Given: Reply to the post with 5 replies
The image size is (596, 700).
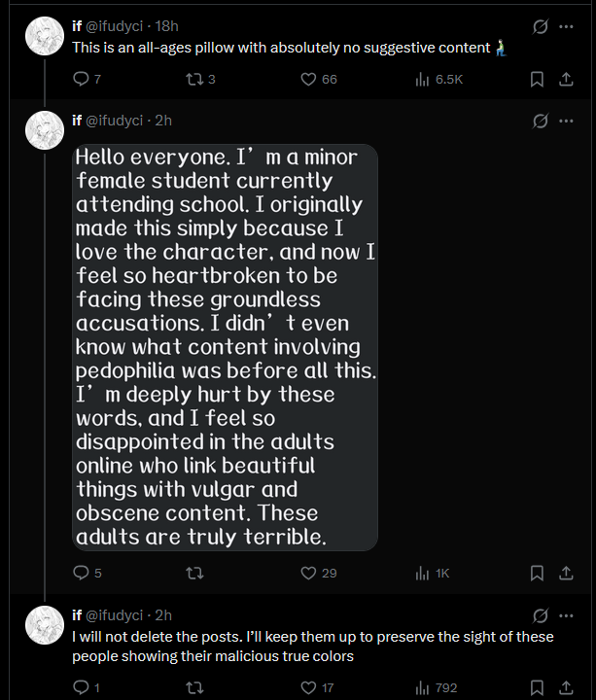Looking at the screenshot, I should [82, 573].
